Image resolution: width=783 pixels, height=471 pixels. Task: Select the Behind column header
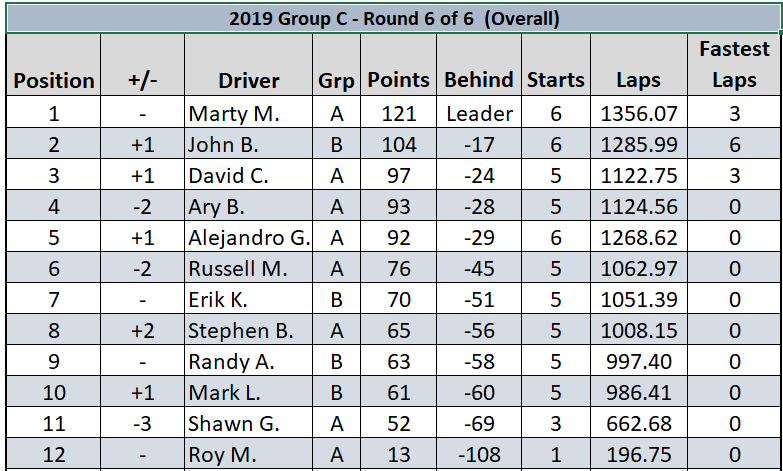tap(478, 80)
